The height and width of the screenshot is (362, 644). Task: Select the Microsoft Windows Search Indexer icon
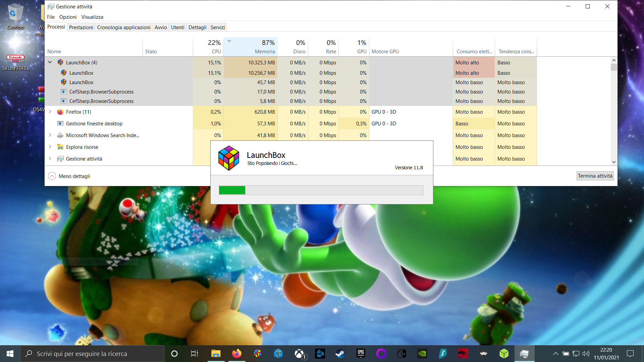click(x=60, y=135)
